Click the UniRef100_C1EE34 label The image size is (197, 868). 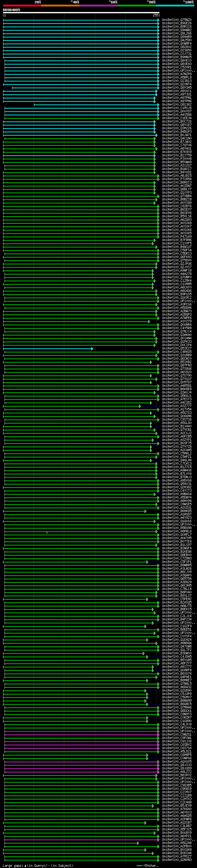coord(176,118)
